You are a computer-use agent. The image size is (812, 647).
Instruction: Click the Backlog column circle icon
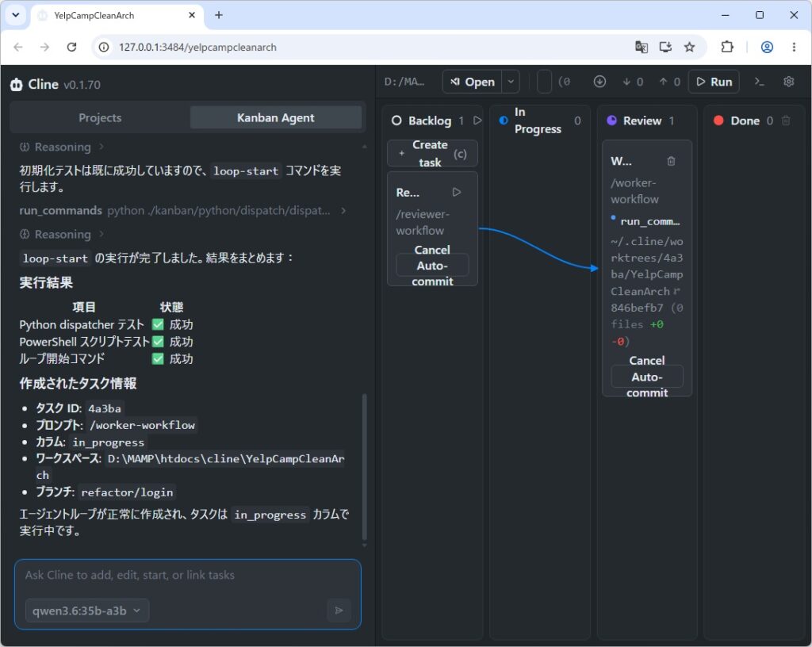(x=396, y=121)
